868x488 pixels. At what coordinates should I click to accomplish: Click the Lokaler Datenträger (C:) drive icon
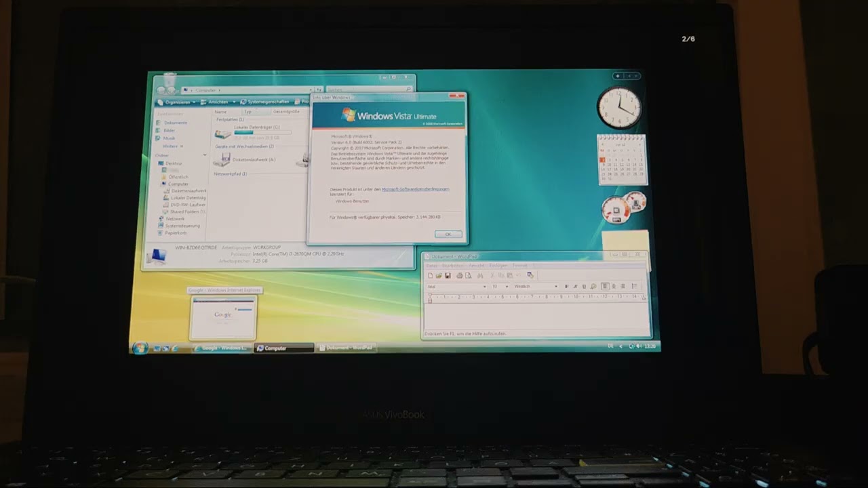[x=222, y=134]
